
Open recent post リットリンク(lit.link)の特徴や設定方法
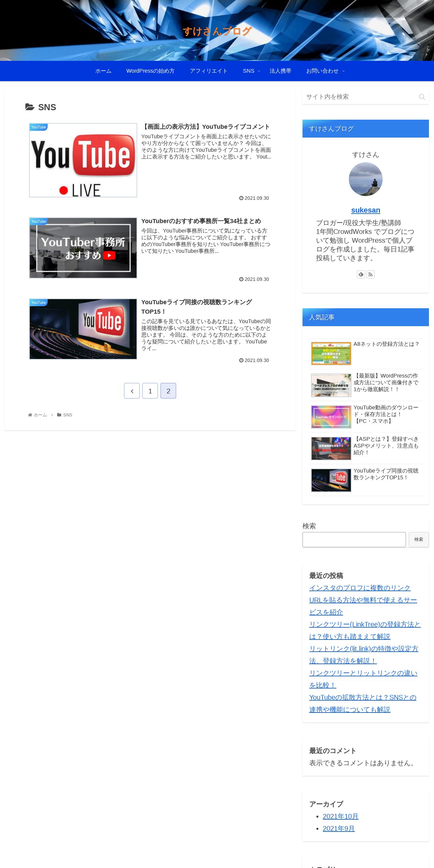(364, 655)
